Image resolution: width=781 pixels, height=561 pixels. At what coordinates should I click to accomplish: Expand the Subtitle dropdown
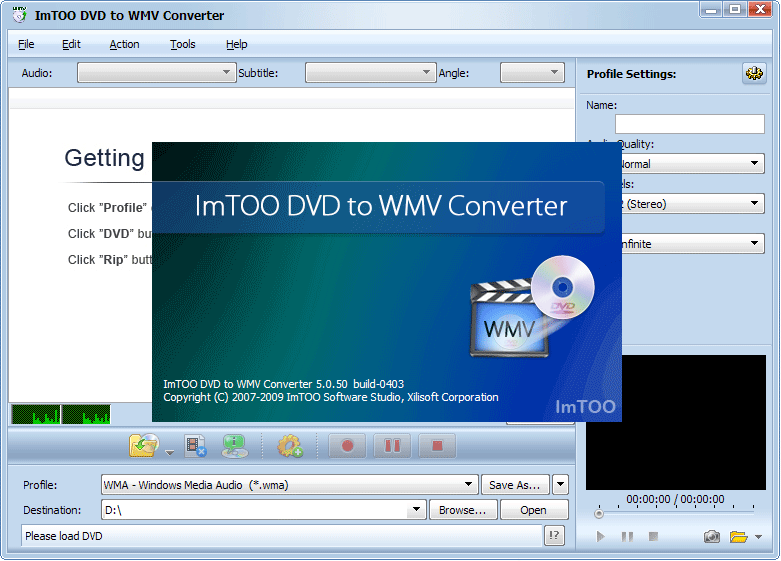(371, 72)
